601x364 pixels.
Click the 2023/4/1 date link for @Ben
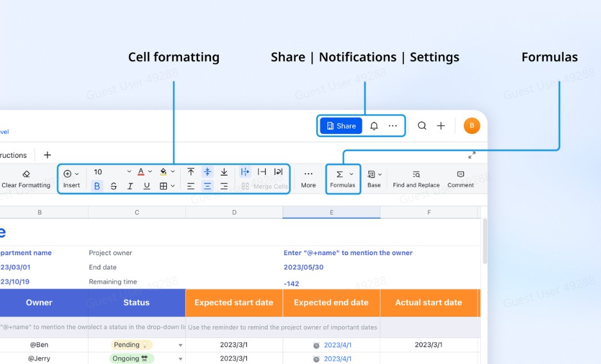(x=337, y=345)
